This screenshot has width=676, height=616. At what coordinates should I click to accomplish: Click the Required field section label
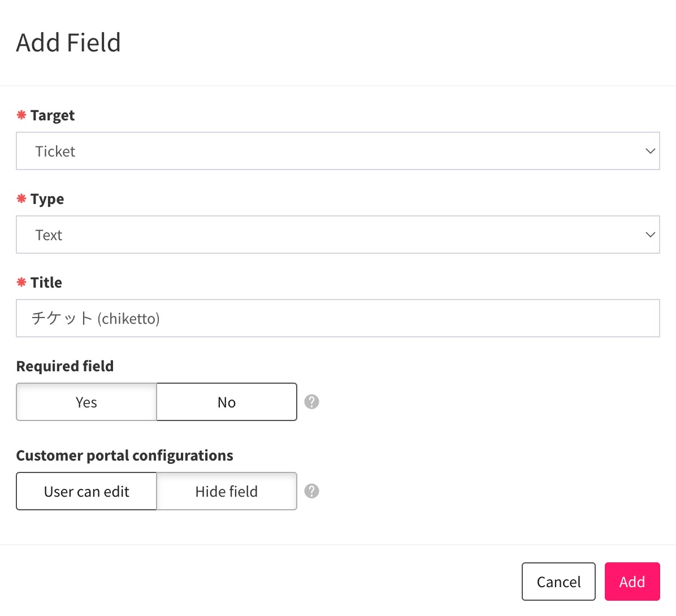tap(64, 366)
